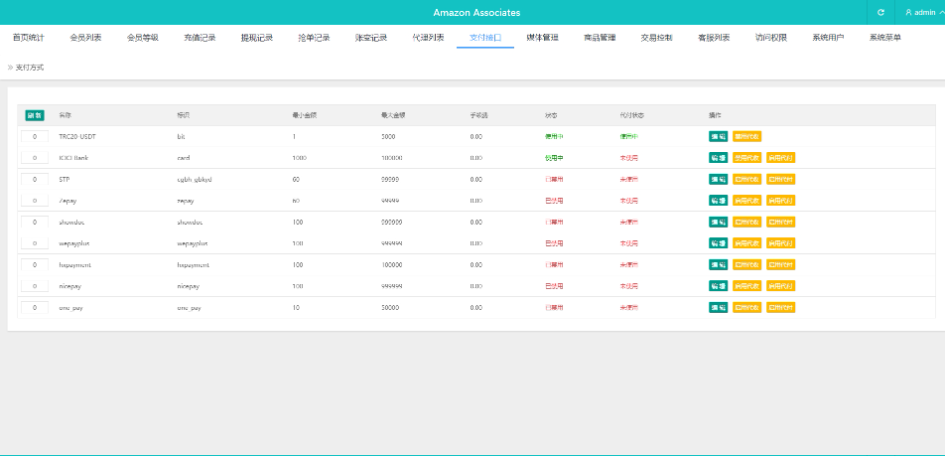The width and height of the screenshot is (945, 456).
Task: Click the 支付方式 breadcrumb
Action: coord(30,67)
